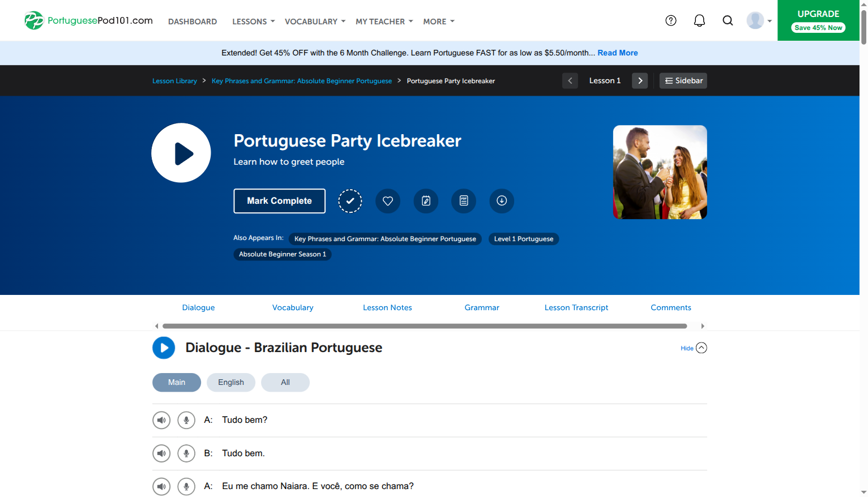Click the tab bar horizontal scrollbar
The height and width of the screenshot is (497, 868).
point(425,326)
